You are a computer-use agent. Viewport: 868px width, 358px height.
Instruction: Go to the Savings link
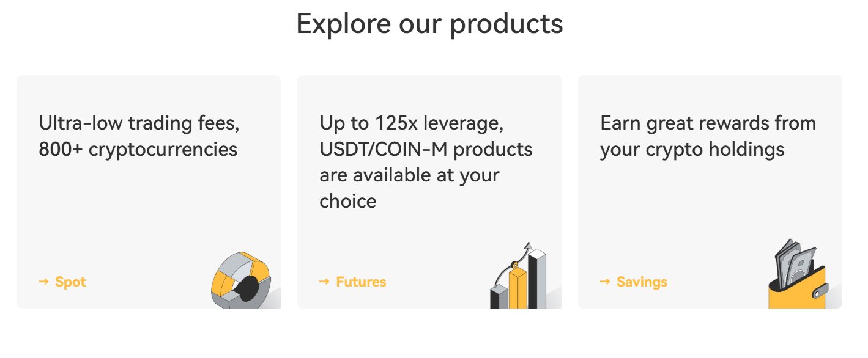point(642,282)
